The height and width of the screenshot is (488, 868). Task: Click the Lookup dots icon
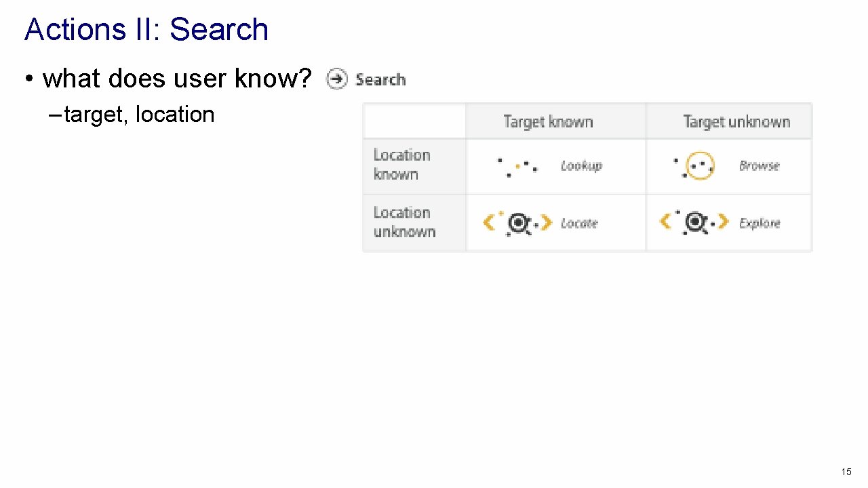pos(517,166)
